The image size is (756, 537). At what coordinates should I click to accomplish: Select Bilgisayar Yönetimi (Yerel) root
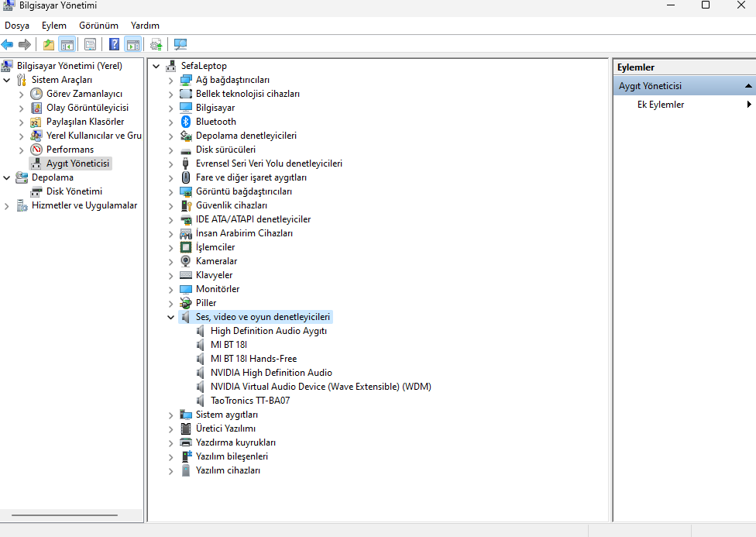point(70,66)
